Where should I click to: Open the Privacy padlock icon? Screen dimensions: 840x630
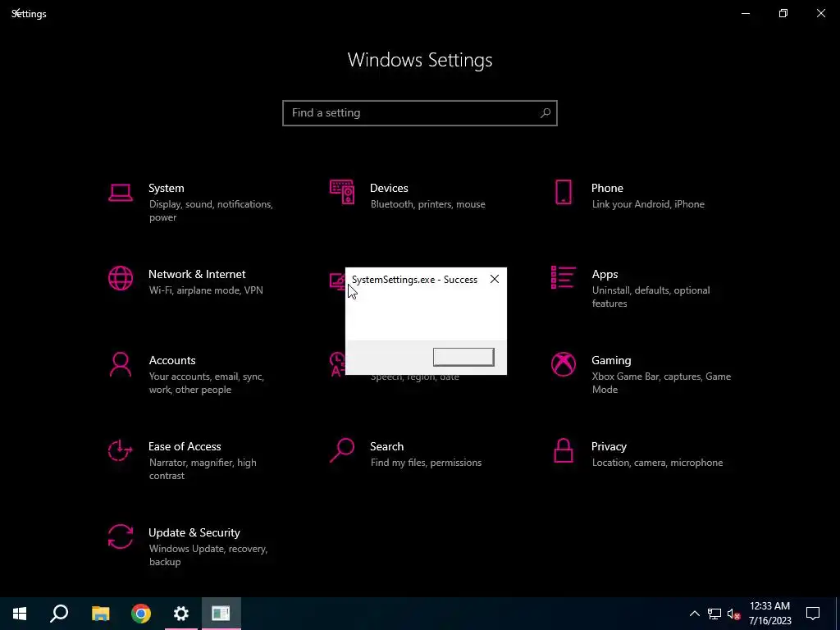[563, 450]
